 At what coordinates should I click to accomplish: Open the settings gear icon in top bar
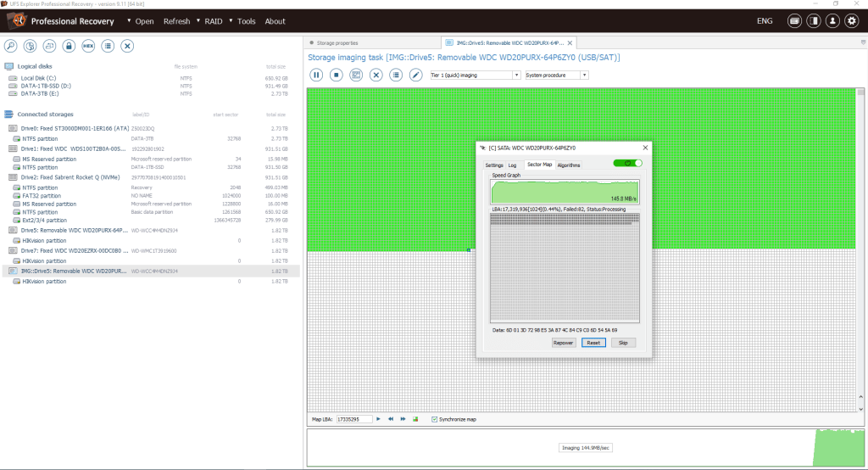851,21
